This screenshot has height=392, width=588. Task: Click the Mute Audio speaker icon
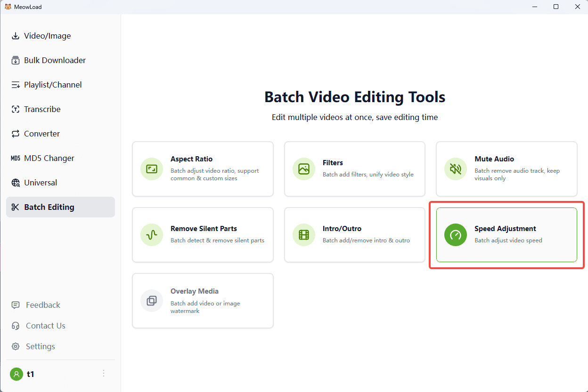pyautogui.click(x=456, y=169)
